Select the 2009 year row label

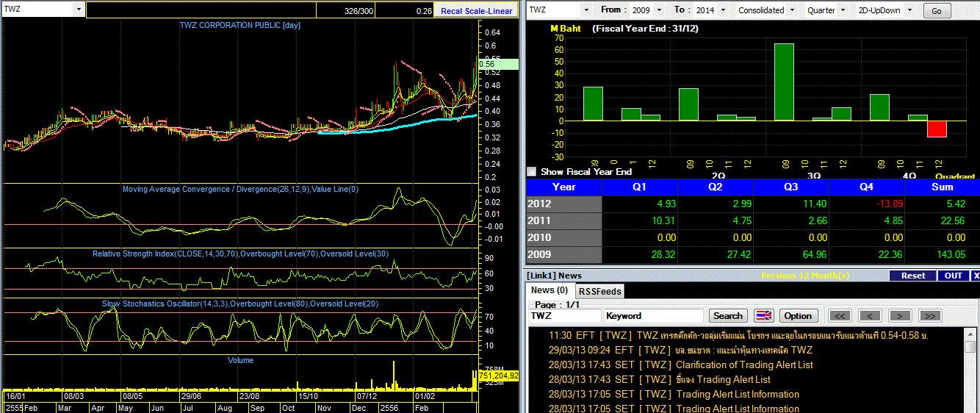pos(564,254)
